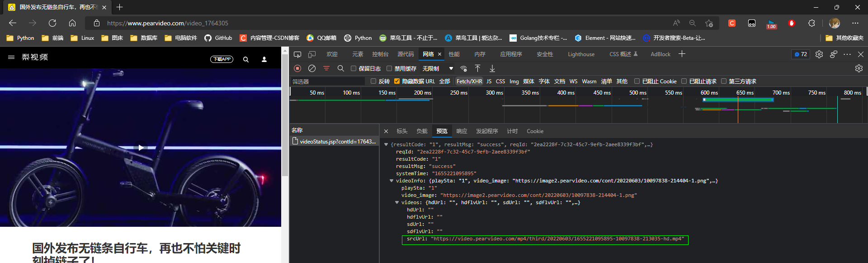Viewport: 868px width, 263px height.
Task: Toggle device emulation icon in DevTools
Action: pyautogui.click(x=312, y=54)
